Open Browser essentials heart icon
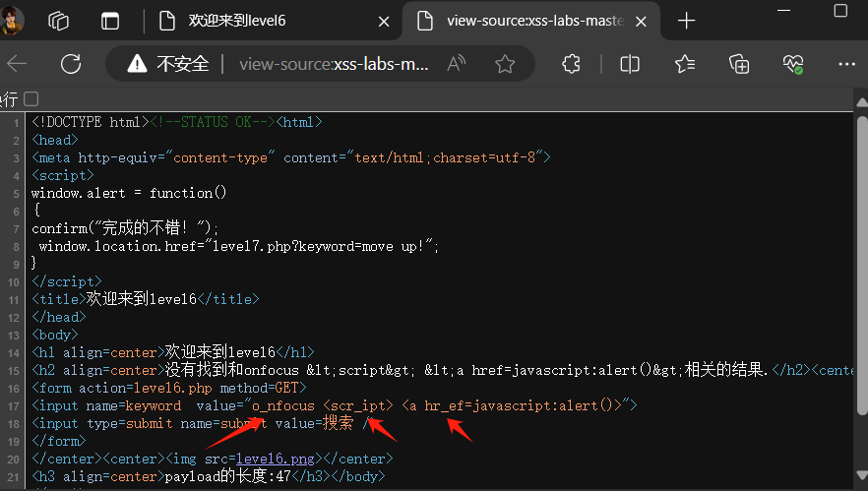This screenshot has height=491, width=868. pyautogui.click(x=793, y=64)
